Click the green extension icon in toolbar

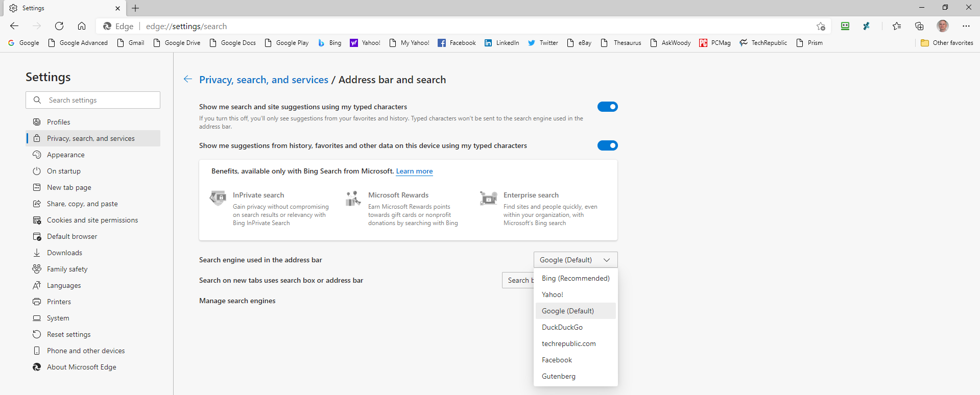(x=845, y=26)
